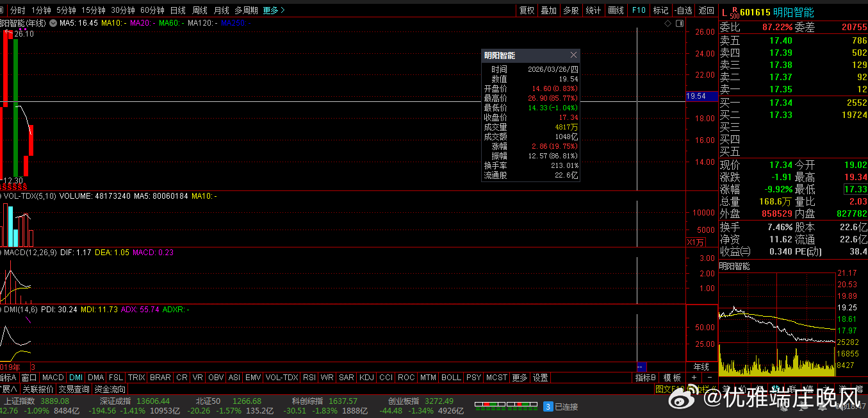Click the blue connection status icon showing 3

[548, 406]
